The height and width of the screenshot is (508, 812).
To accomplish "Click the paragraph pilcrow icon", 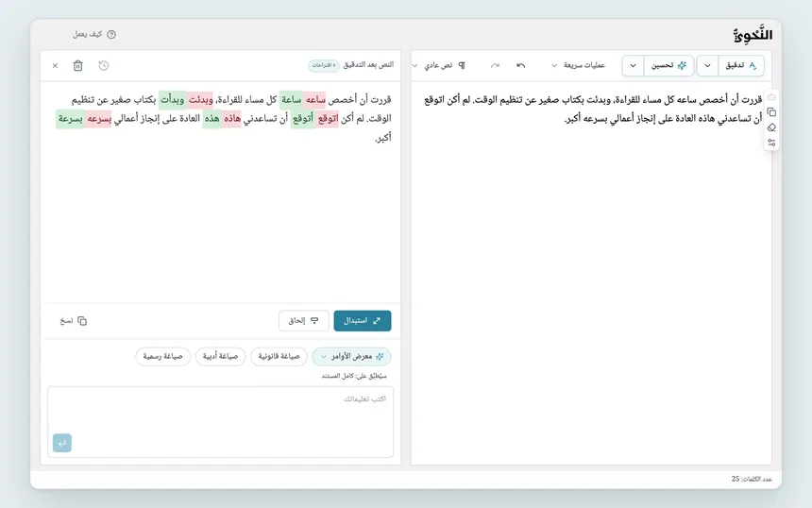I will click(x=462, y=65).
